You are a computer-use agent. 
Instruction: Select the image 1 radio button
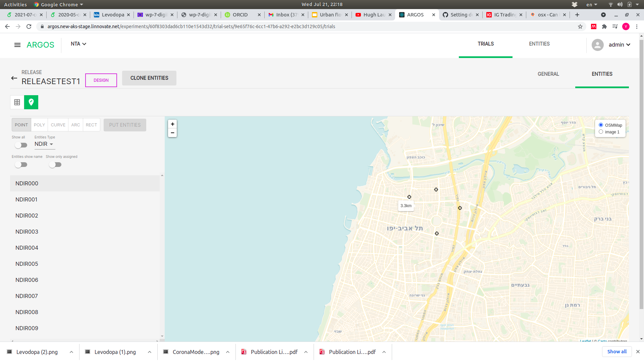pyautogui.click(x=601, y=132)
